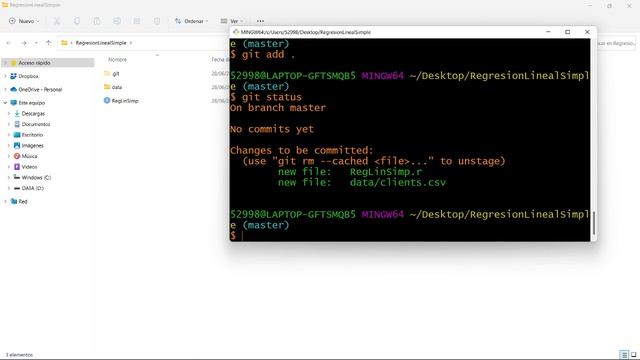Click the "$ git add ." command line
The image size is (640, 360).
(262, 54)
